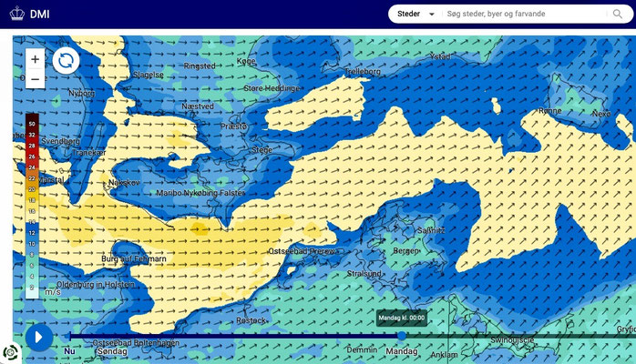Click the wind speed color legend bar
The image size is (636, 364).
32,207
